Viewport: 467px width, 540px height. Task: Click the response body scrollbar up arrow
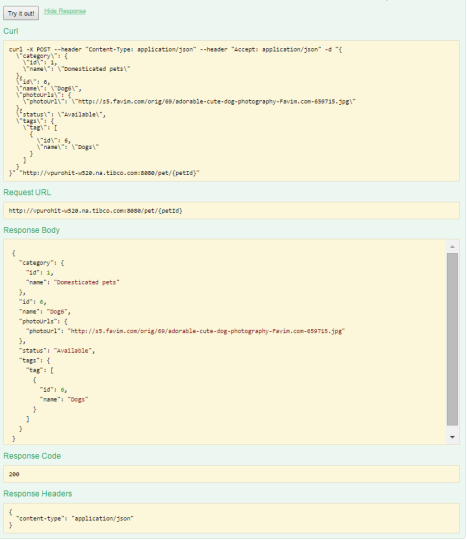[x=452, y=247]
